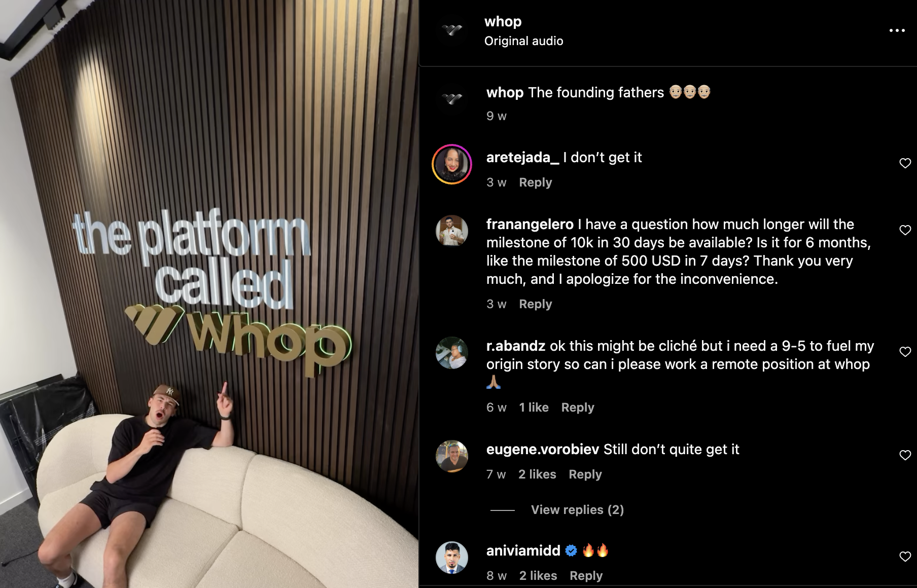Open the three-dot more options menu
The image size is (917, 588).
pyautogui.click(x=897, y=30)
